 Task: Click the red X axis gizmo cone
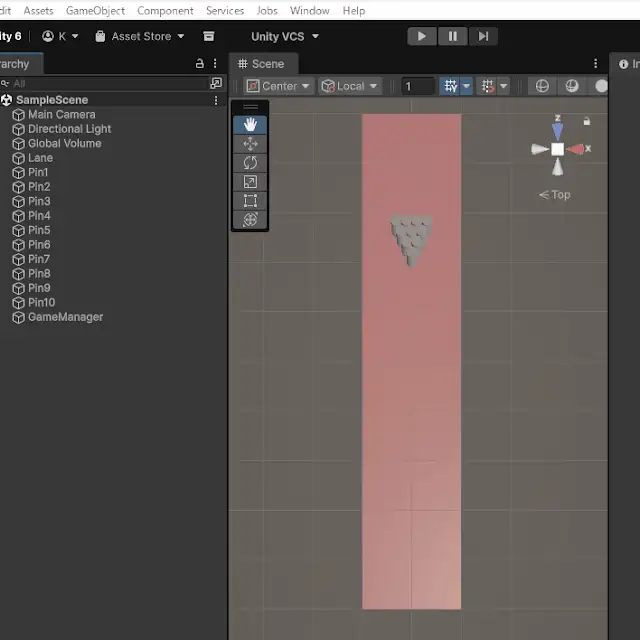tap(576, 149)
